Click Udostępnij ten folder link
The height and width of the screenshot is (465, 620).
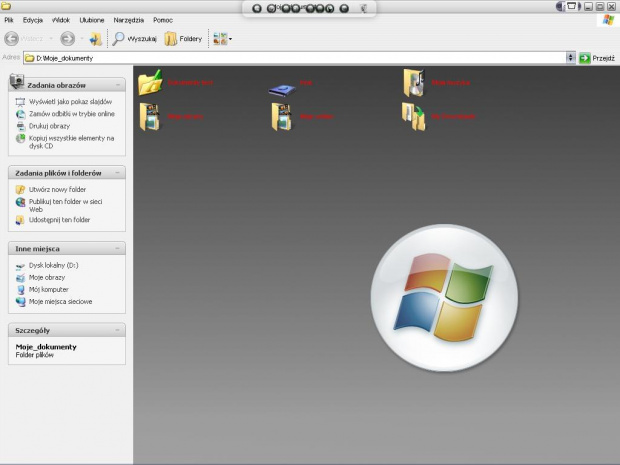click(x=59, y=220)
